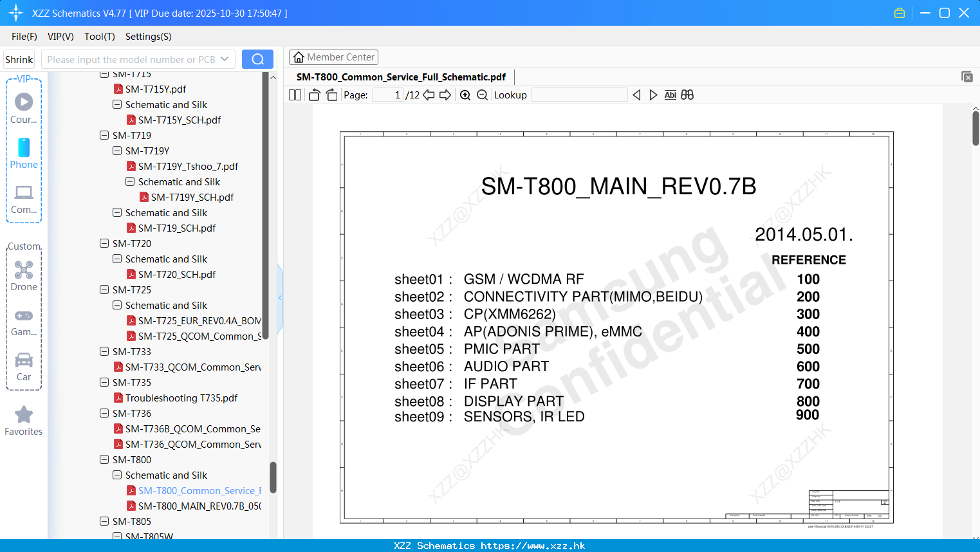Click the blue search button

coord(257,59)
